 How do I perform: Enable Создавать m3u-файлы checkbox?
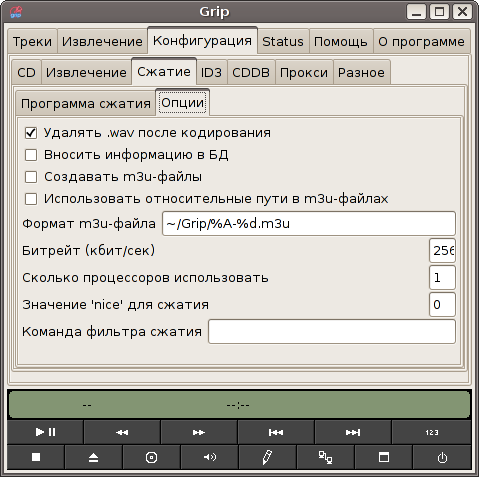tap(31, 177)
